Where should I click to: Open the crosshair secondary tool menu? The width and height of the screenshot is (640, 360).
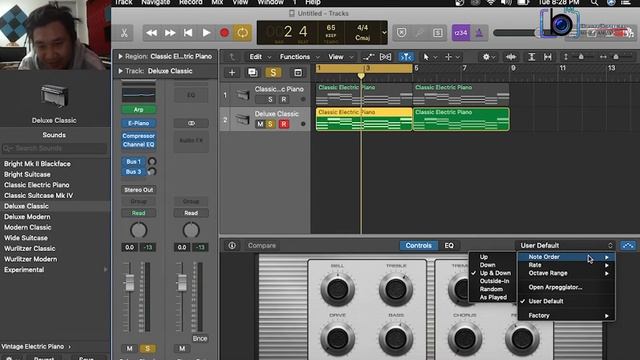coord(451,57)
